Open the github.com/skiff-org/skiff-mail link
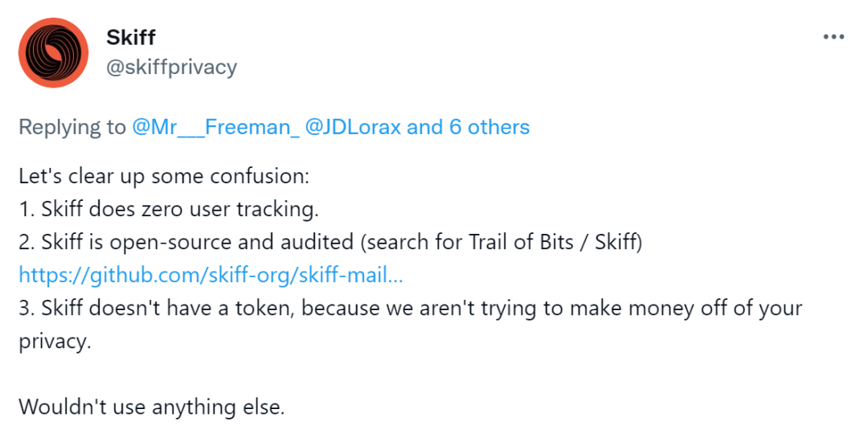Screen dimensions: 868x434 [211, 275]
